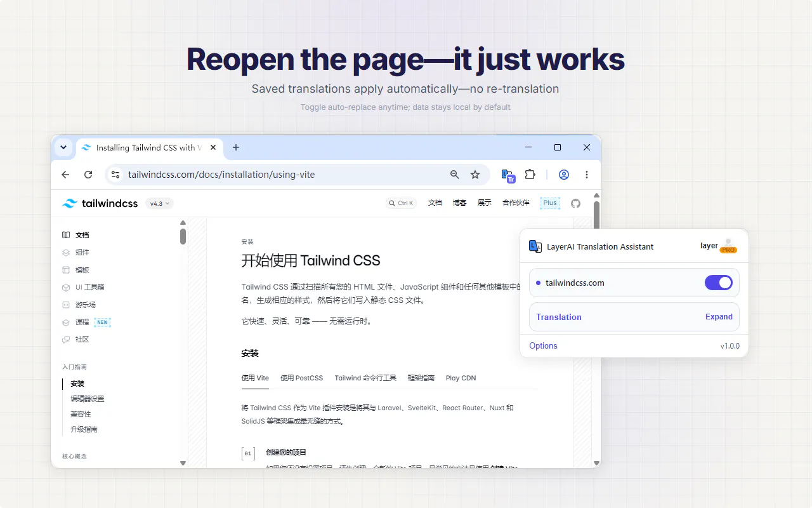Viewport: 812px width, 508px height.
Task: Click the Ctrl K search field
Action: (402, 203)
